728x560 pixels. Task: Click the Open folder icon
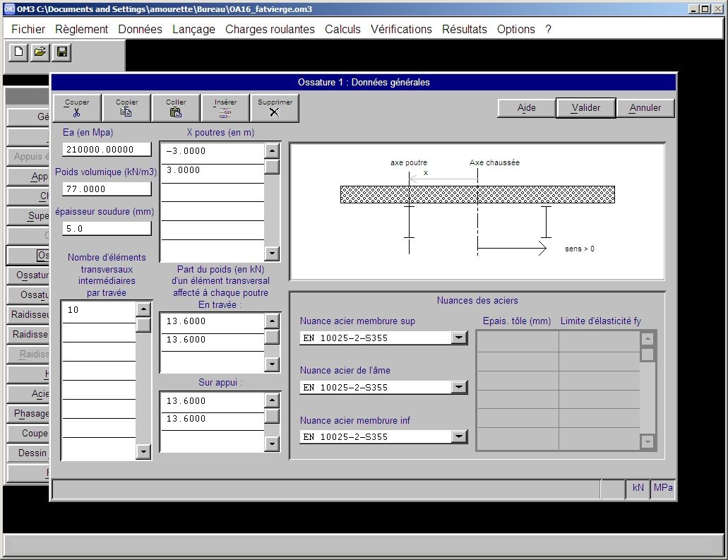[40, 52]
